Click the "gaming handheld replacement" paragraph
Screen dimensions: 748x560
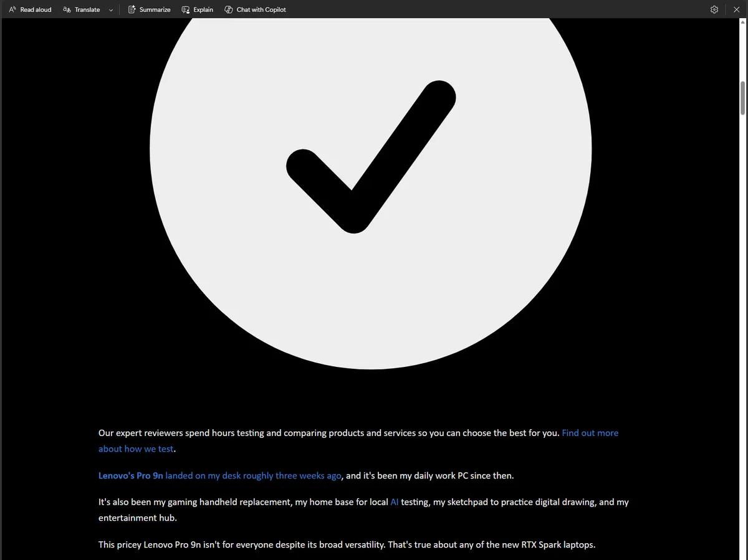tap(363, 510)
